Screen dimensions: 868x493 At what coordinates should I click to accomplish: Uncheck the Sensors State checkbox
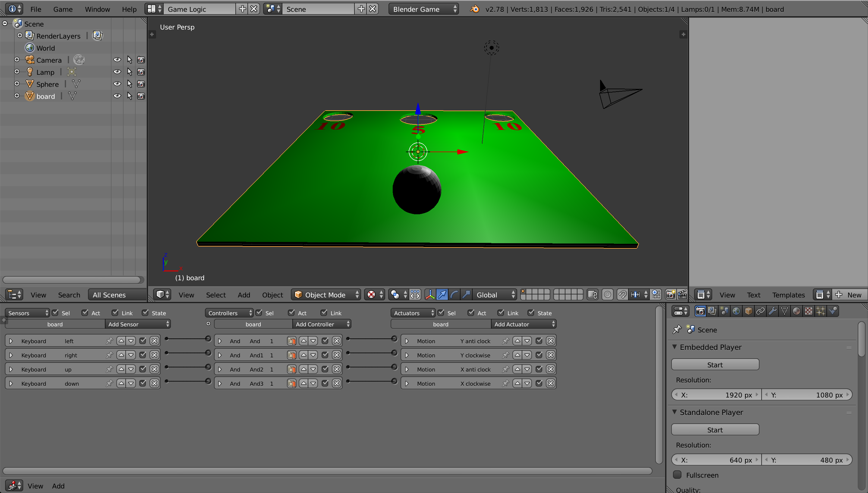click(146, 313)
